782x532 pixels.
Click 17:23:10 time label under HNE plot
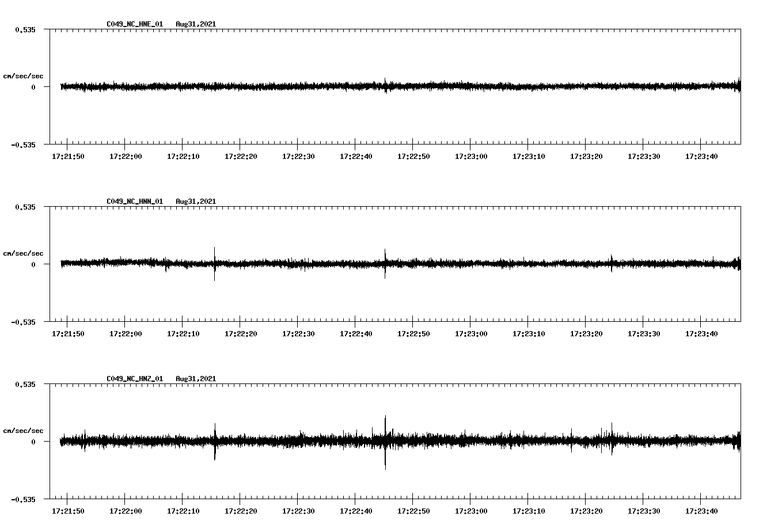(x=529, y=156)
